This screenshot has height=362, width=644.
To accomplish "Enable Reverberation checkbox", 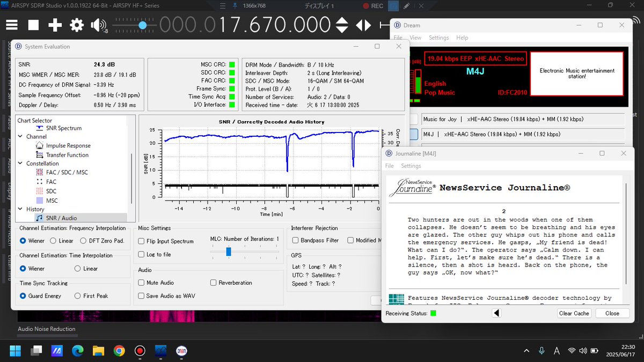I will [214, 283].
